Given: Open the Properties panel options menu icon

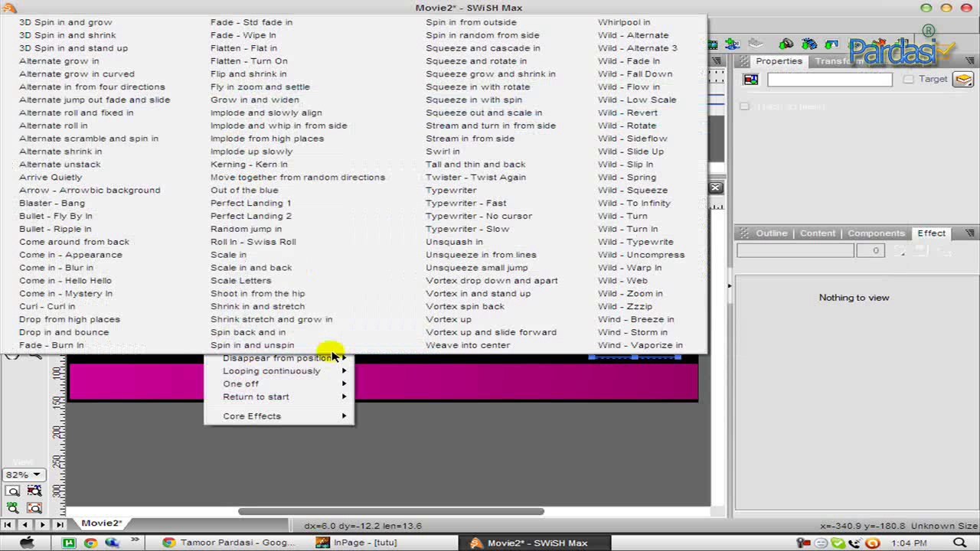Looking at the screenshot, I should pos(970,61).
